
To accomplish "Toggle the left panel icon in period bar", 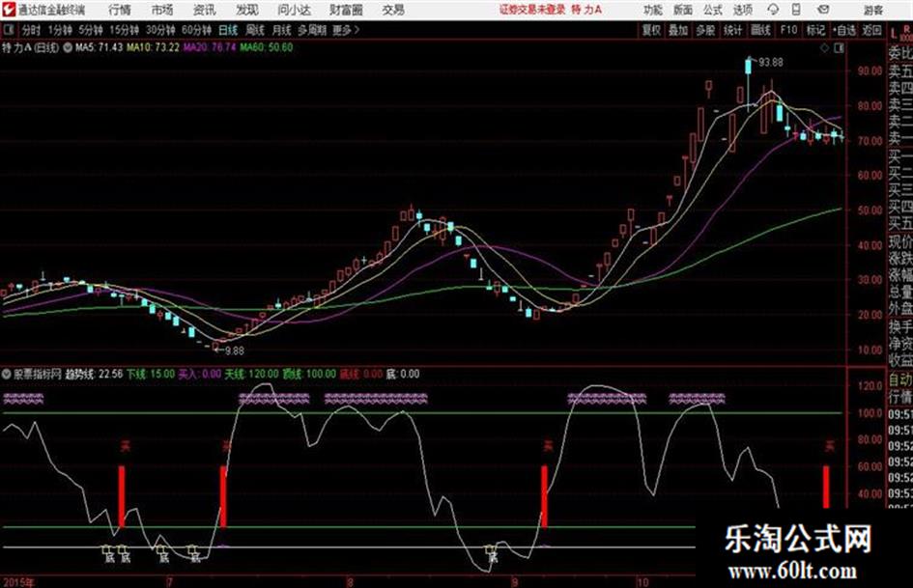I will coord(8,30).
